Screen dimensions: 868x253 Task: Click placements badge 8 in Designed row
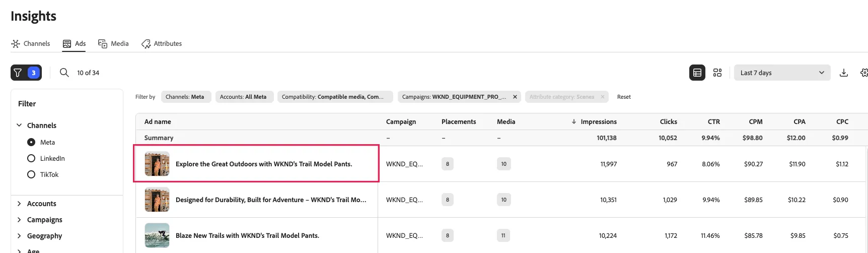[448, 200]
